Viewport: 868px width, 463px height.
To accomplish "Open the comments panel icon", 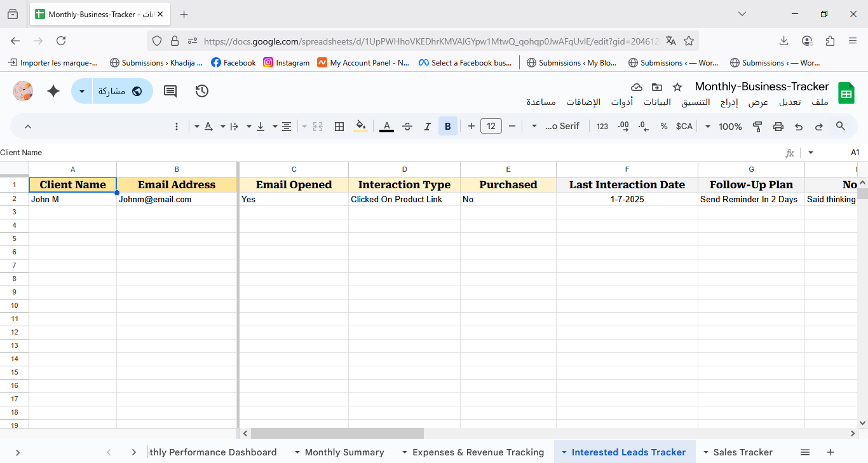I will [x=170, y=91].
